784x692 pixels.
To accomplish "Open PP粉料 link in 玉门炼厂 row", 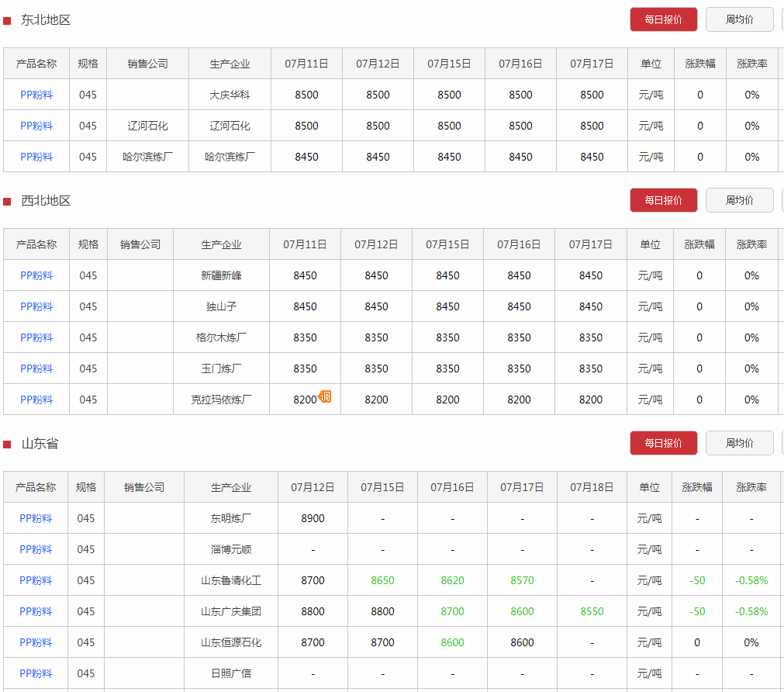I will (x=36, y=368).
